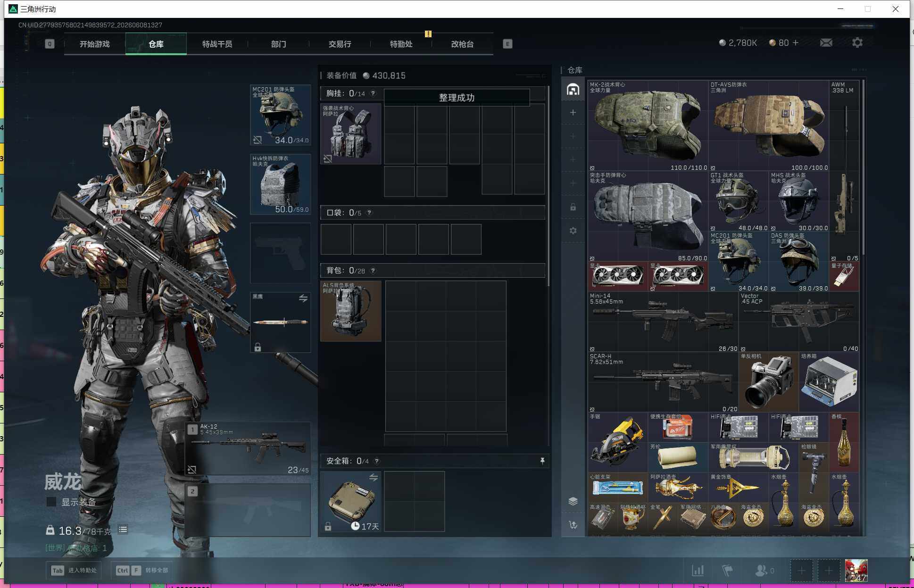
Task: Open the 交易行 tab
Action: [x=340, y=44]
